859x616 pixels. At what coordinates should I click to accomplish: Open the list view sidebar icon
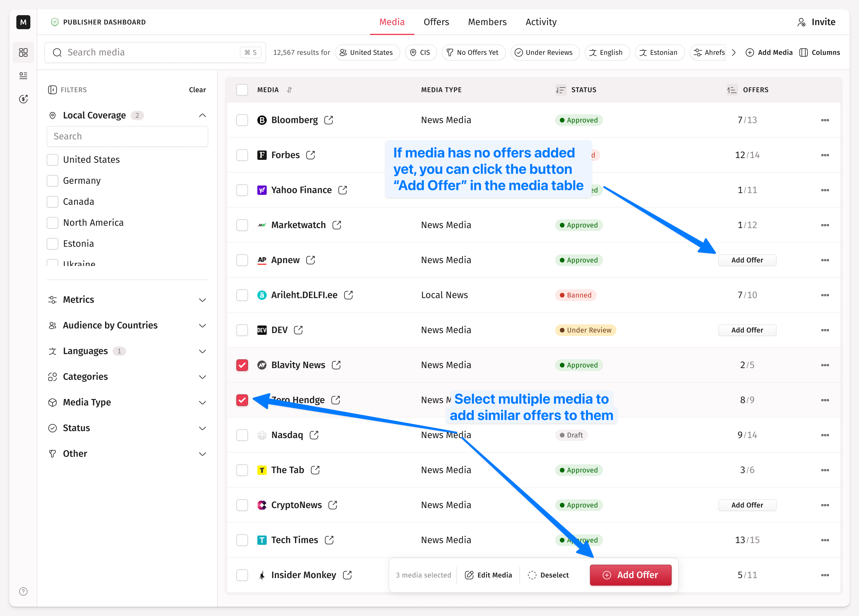[23, 76]
